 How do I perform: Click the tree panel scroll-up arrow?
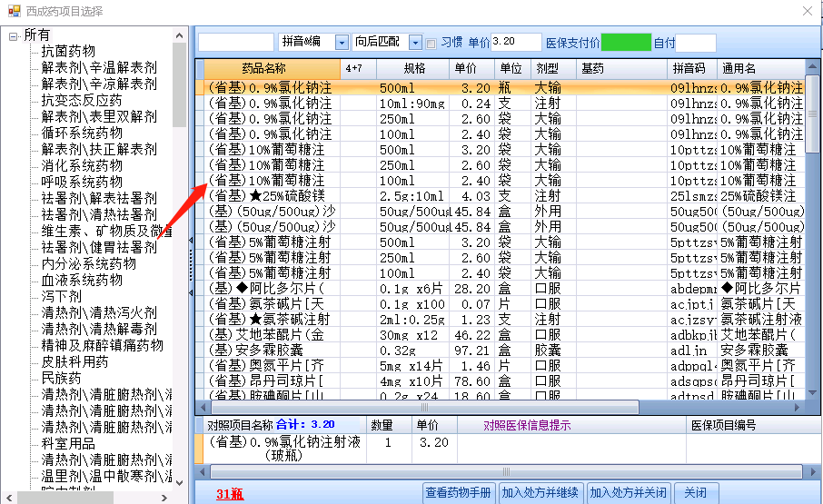click(180, 35)
